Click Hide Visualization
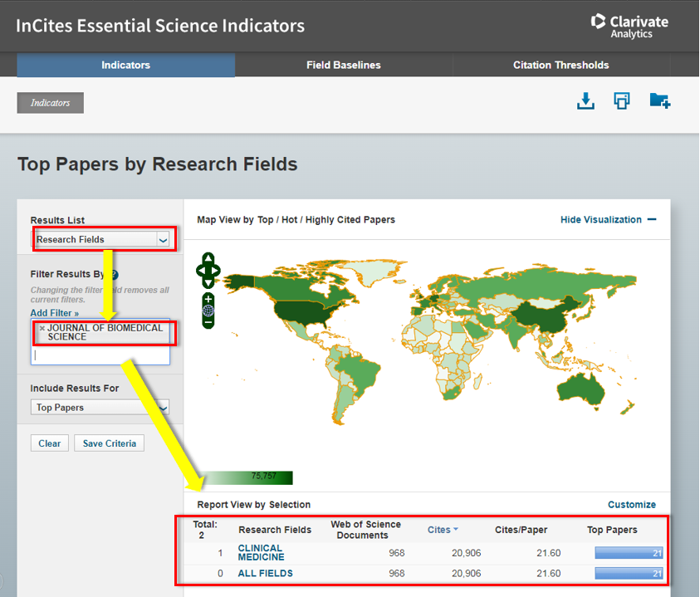Viewport: 700px width, 597px height. [608, 220]
